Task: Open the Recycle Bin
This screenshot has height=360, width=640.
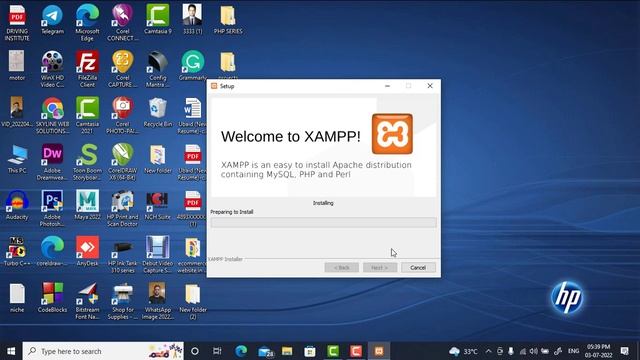Action: click(x=158, y=112)
